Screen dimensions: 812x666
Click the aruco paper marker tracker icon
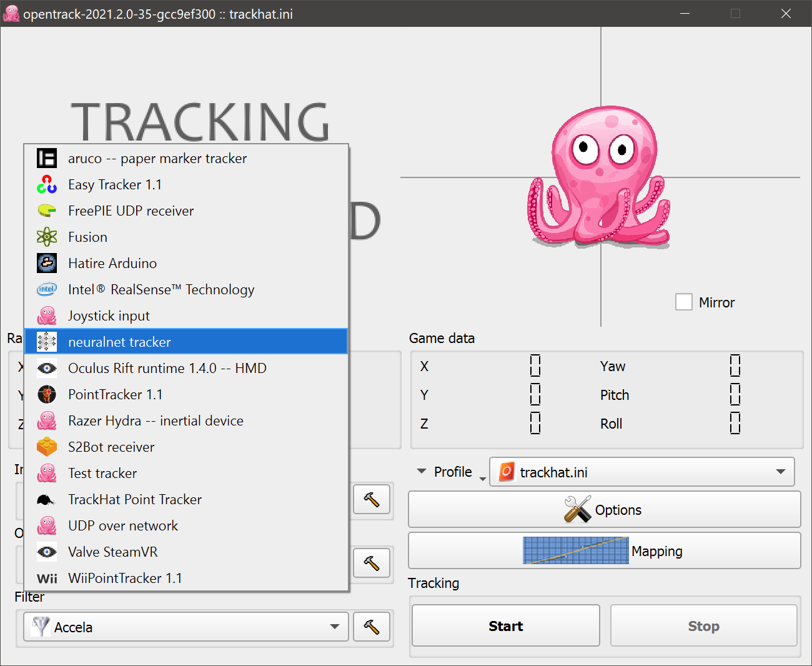coord(47,158)
